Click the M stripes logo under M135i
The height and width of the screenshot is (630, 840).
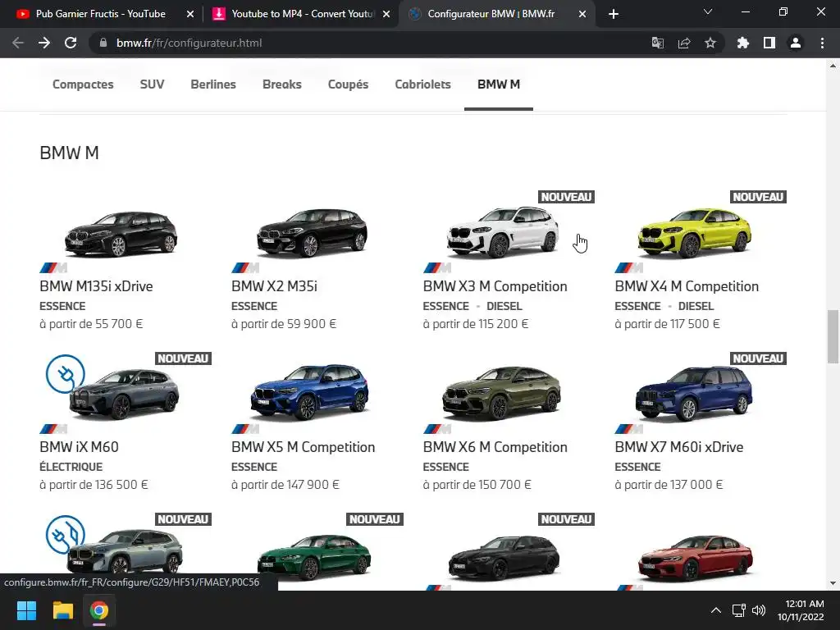[x=53, y=267]
